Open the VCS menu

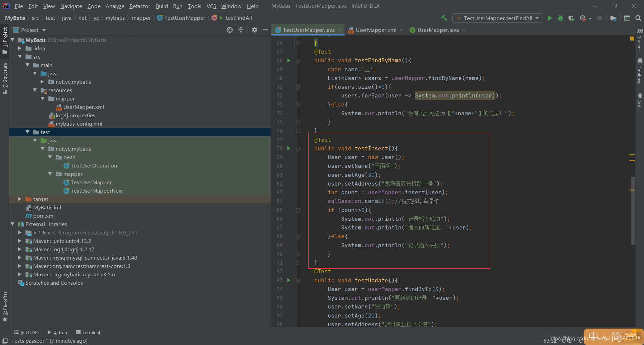(x=211, y=6)
